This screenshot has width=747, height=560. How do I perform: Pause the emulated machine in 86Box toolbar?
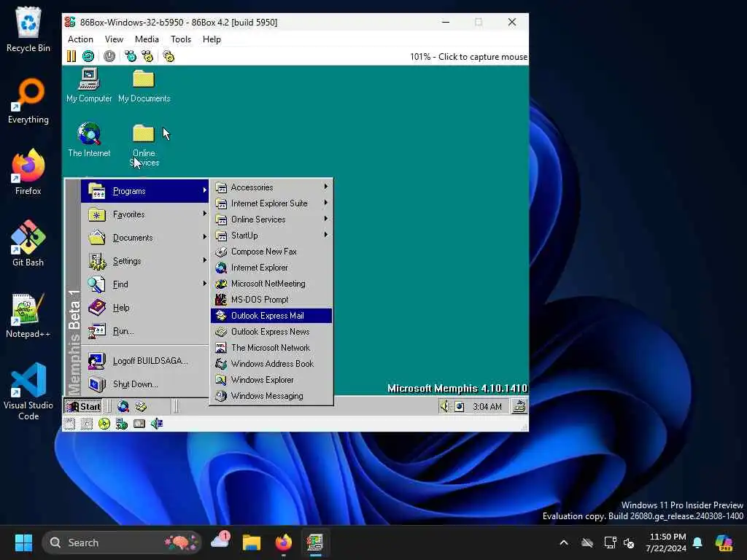tap(71, 56)
